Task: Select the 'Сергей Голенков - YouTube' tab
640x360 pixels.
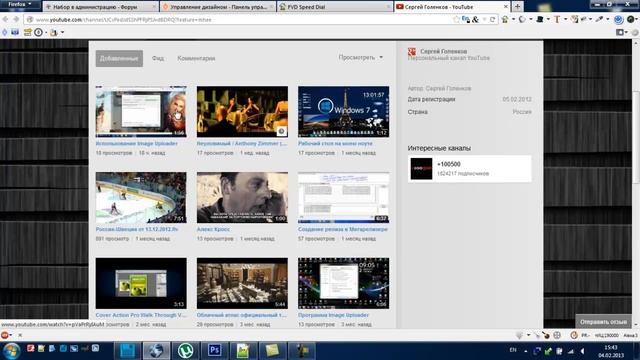Action: click(452, 7)
